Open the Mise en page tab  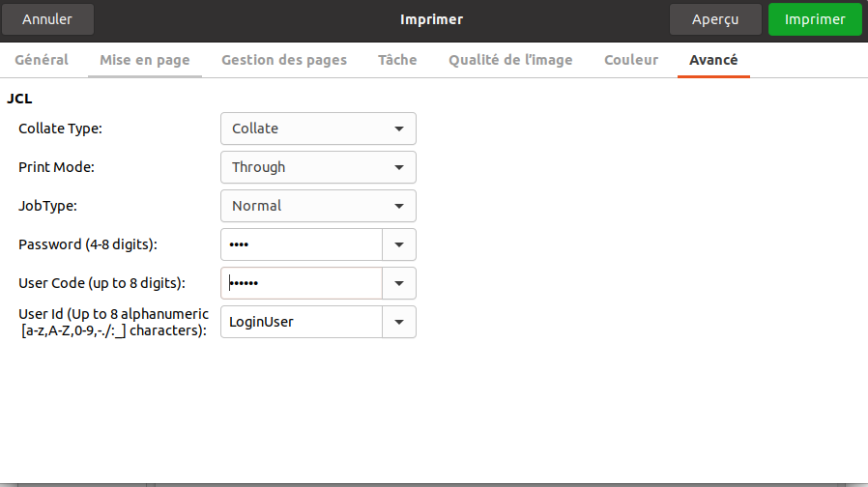click(x=145, y=60)
